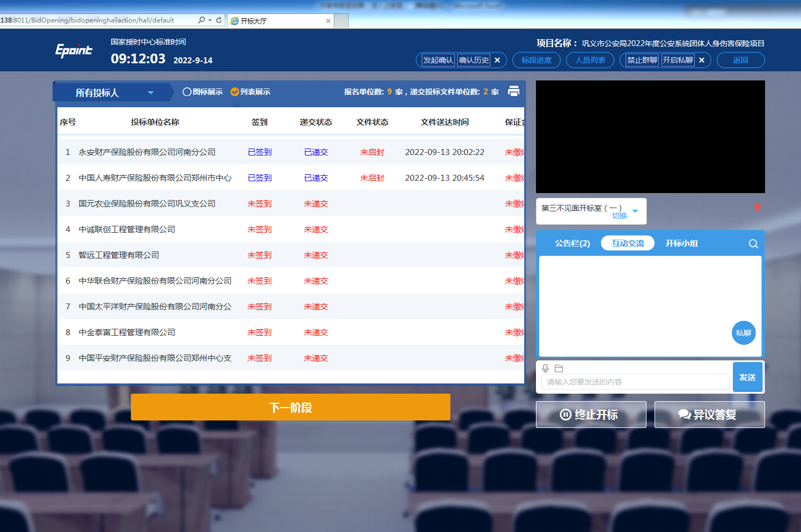Click the 发起确认 button
Viewport: 801px width, 532px height.
click(438, 60)
